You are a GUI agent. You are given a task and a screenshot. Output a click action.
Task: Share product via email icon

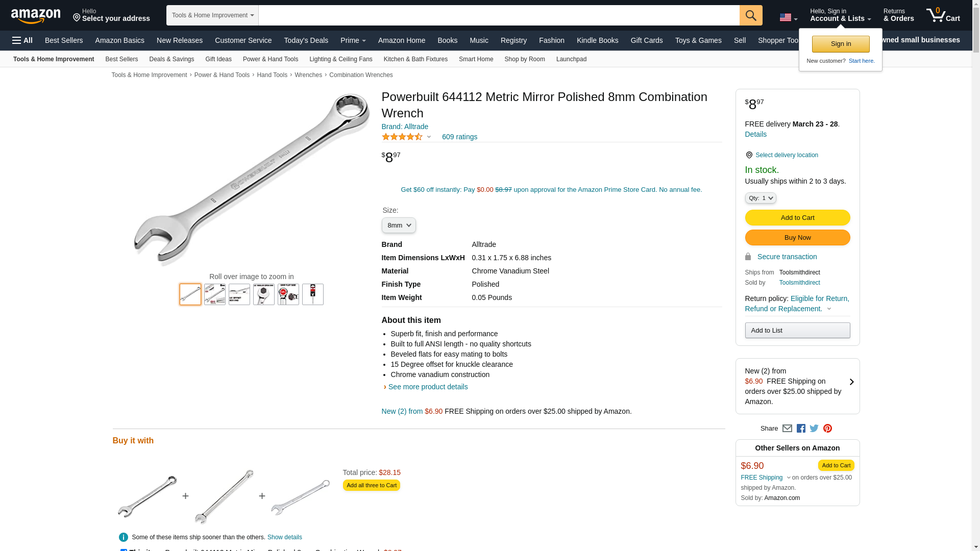pos(787,429)
